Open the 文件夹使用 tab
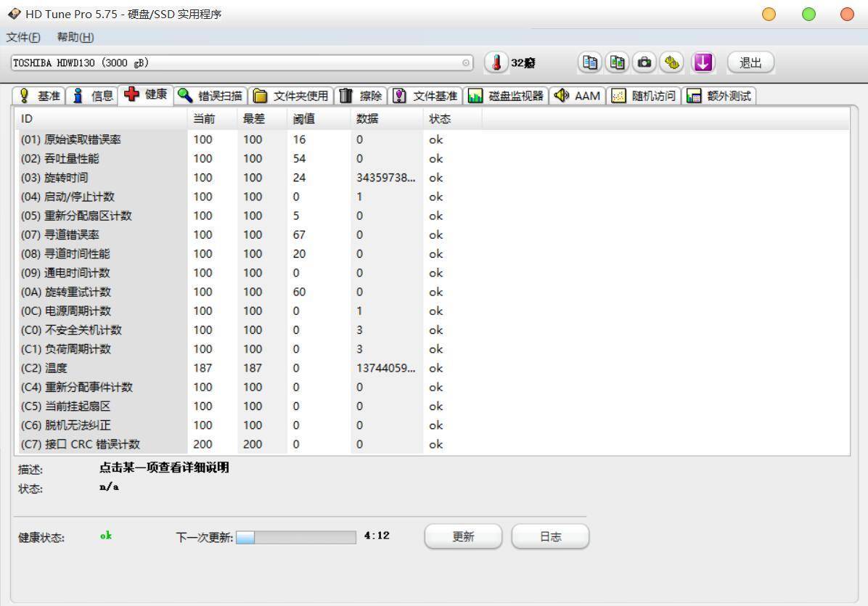Viewport: 868px width, 606px height. tap(290, 96)
